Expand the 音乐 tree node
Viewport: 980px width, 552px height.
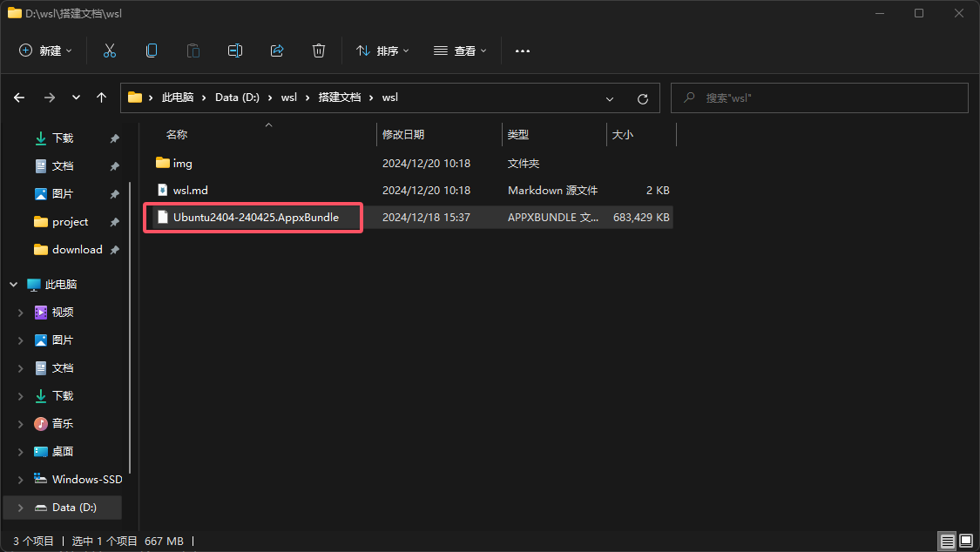(x=20, y=424)
